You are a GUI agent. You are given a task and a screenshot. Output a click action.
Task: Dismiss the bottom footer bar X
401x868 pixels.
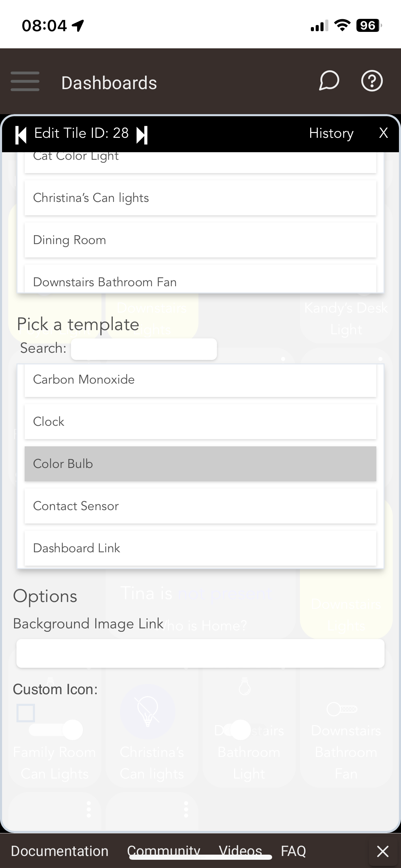pyautogui.click(x=382, y=851)
